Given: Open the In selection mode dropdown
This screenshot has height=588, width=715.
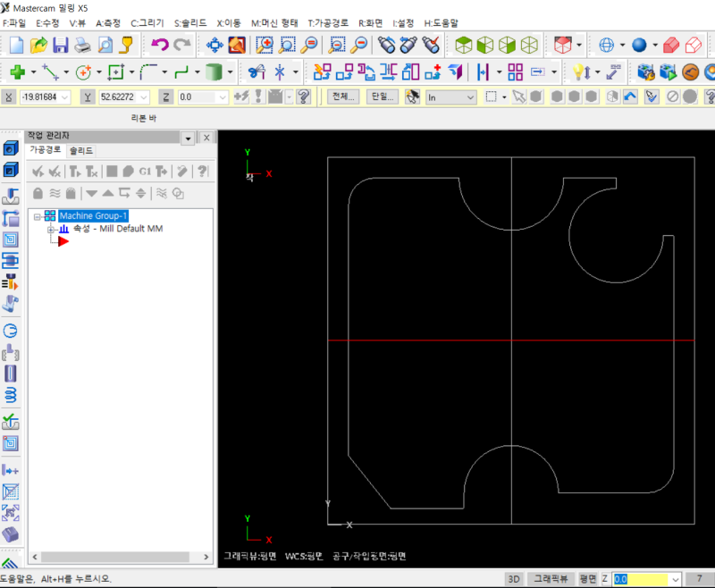Looking at the screenshot, I should pyautogui.click(x=470, y=97).
